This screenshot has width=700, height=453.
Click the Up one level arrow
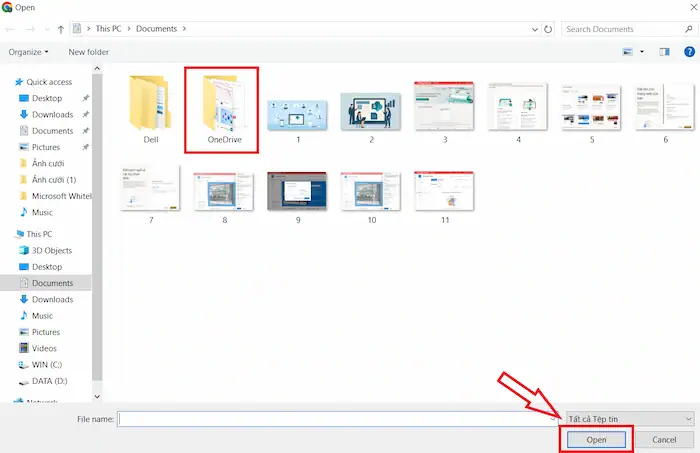point(62,29)
